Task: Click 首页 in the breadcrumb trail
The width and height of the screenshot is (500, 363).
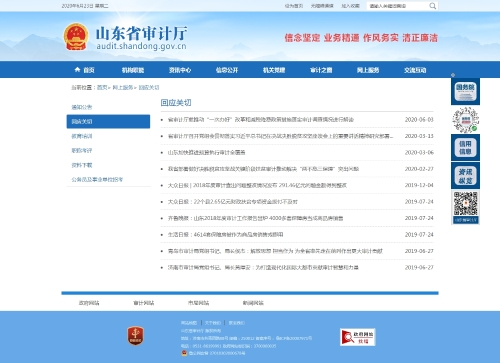Action: pos(102,87)
